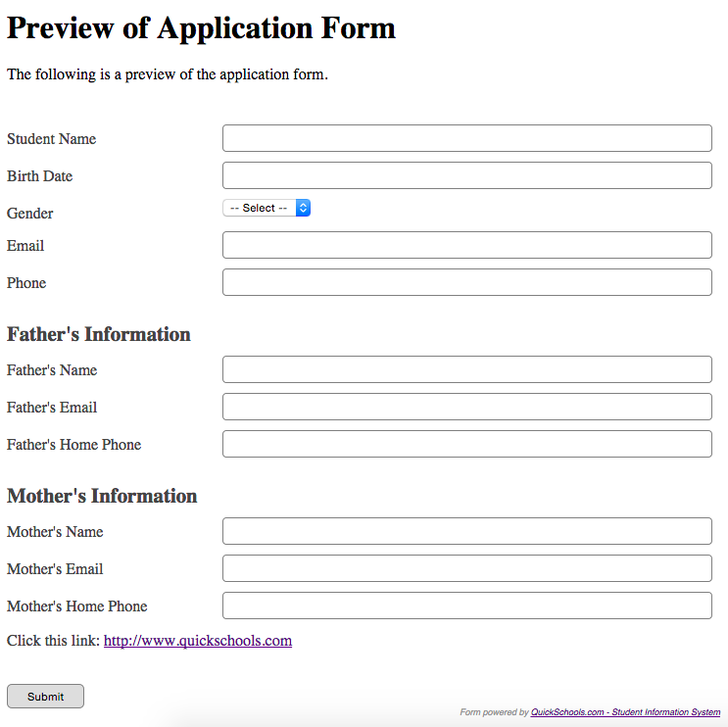Focus the Mother's Home Phone field
This screenshot has height=727, width=728.
(x=466, y=606)
